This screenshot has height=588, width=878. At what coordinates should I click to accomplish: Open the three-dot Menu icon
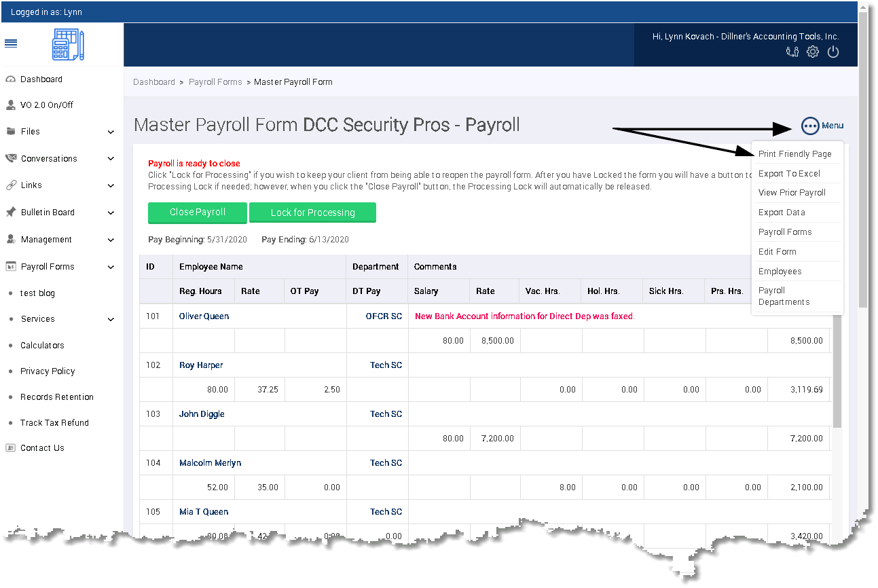[x=810, y=126]
